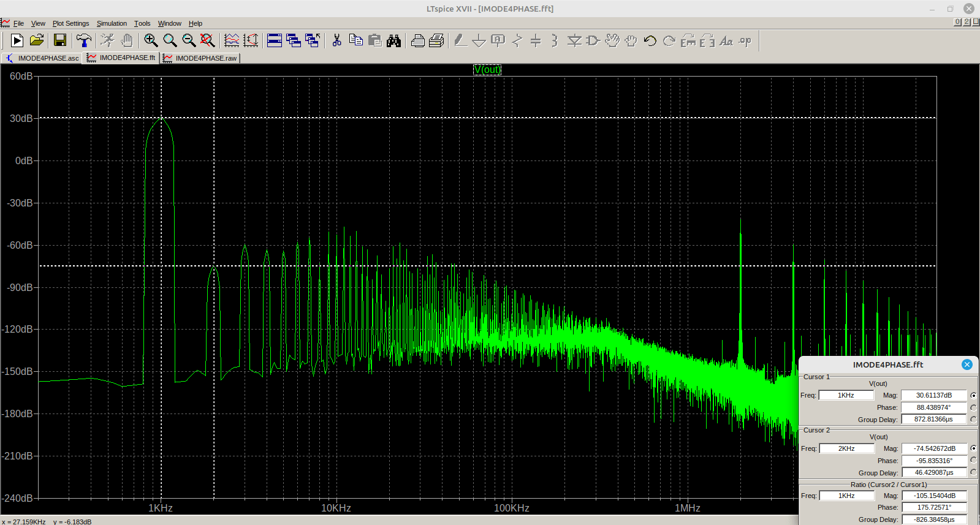Click the Paste clipboard icon
Viewport: 980px width, 525px height.
[x=374, y=40]
